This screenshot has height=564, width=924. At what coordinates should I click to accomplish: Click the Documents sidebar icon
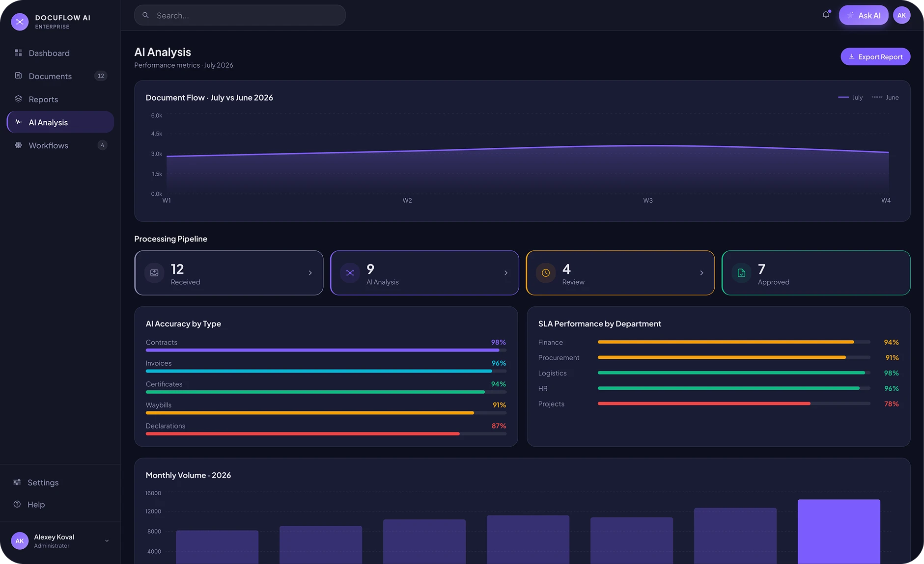pyautogui.click(x=18, y=76)
